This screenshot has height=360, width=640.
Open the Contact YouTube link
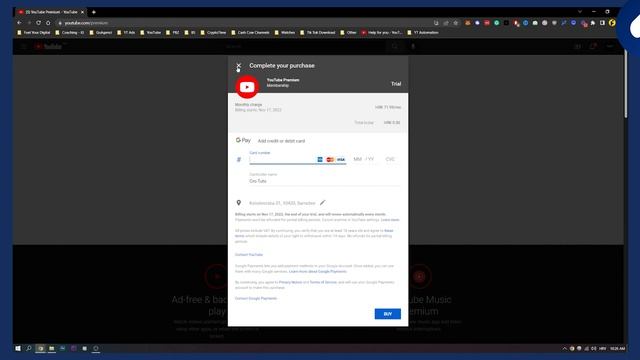249,254
